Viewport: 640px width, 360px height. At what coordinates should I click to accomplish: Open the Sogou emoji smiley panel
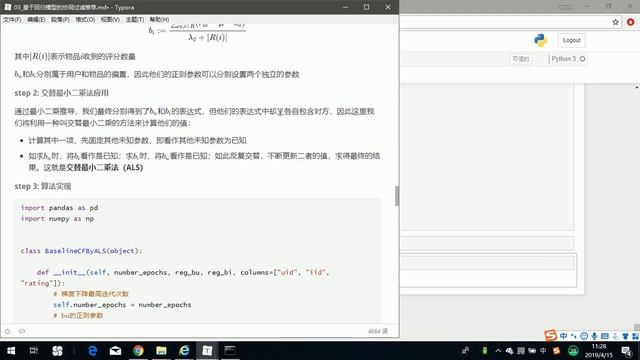pos(584,336)
